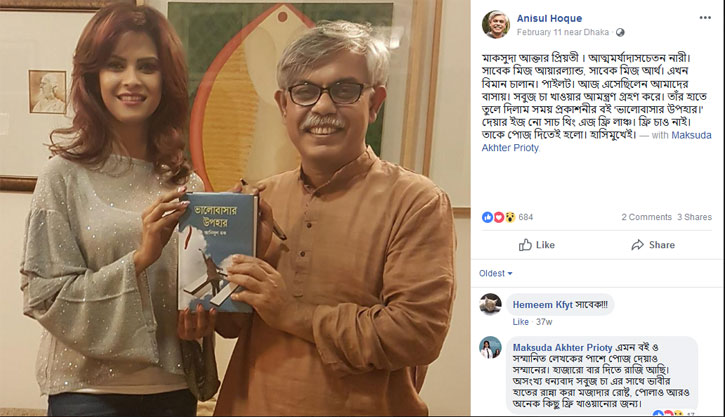Viewport: 725px width, 417px height.
Task: Click Hemeem Kfyt's comment avatar
Action: [491, 304]
